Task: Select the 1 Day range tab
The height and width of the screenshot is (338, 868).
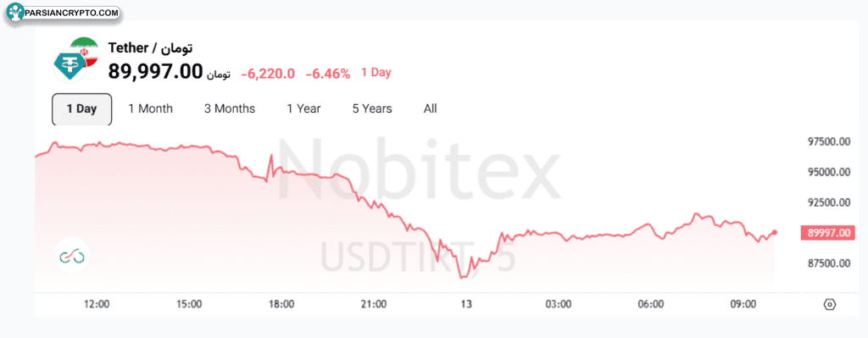Action: (x=82, y=109)
